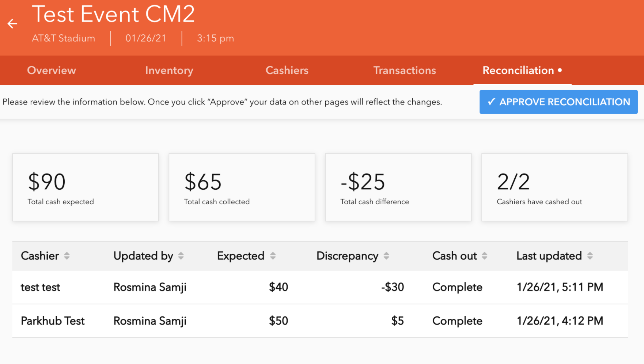
Task: Click the 3:15 pm event time
Action: coord(215,38)
